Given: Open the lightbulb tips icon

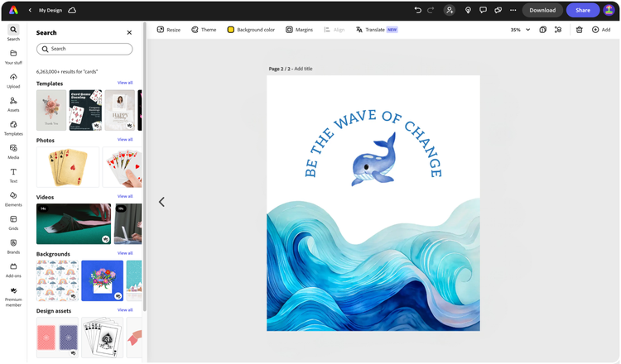Looking at the screenshot, I should (x=468, y=10).
